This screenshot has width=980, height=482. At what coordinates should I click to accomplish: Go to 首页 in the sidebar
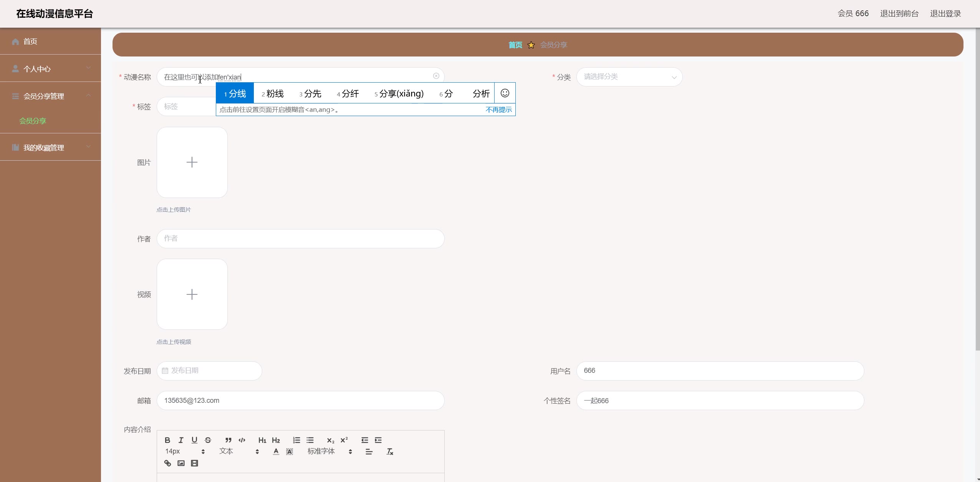pyautogui.click(x=50, y=41)
